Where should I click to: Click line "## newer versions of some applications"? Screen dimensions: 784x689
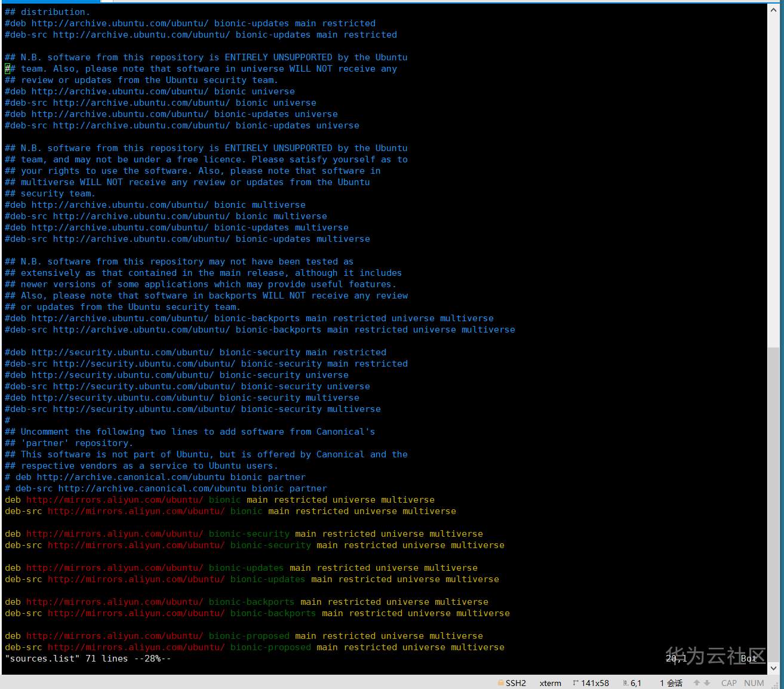201,284
